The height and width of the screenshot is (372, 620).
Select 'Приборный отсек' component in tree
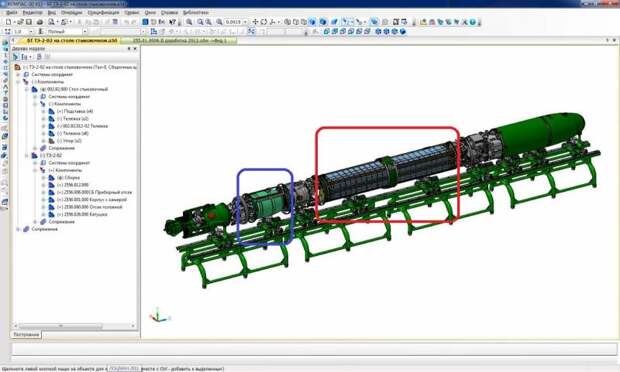pos(95,192)
